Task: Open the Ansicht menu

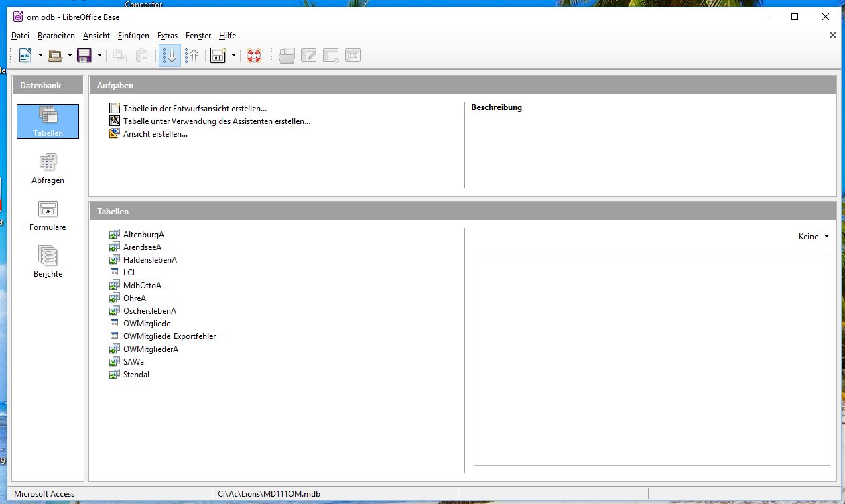Action: [x=96, y=36]
